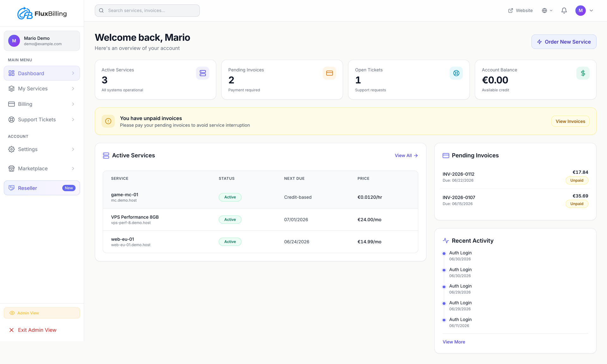This screenshot has width=607, height=364.
Task: Click Order New Service button
Action: click(x=564, y=42)
